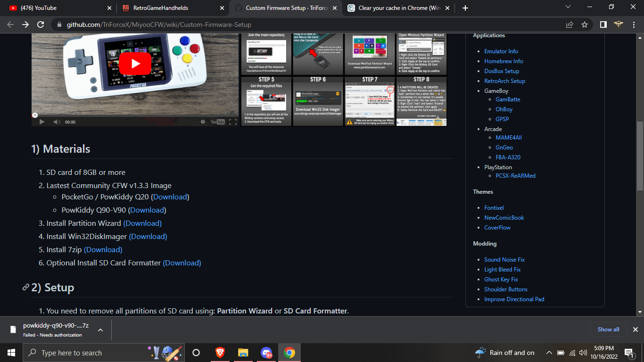
Task: Close the RetroGameHandhelds tab
Action: pyautogui.click(x=222, y=8)
